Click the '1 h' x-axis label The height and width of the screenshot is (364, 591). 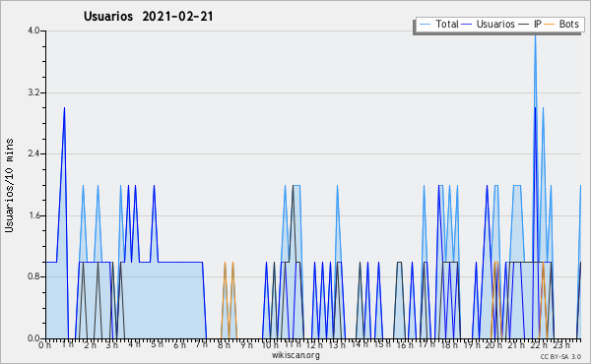pyautogui.click(x=67, y=344)
